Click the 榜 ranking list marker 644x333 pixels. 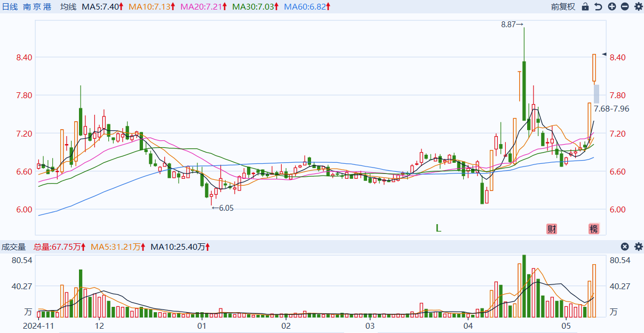(x=594, y=229)
